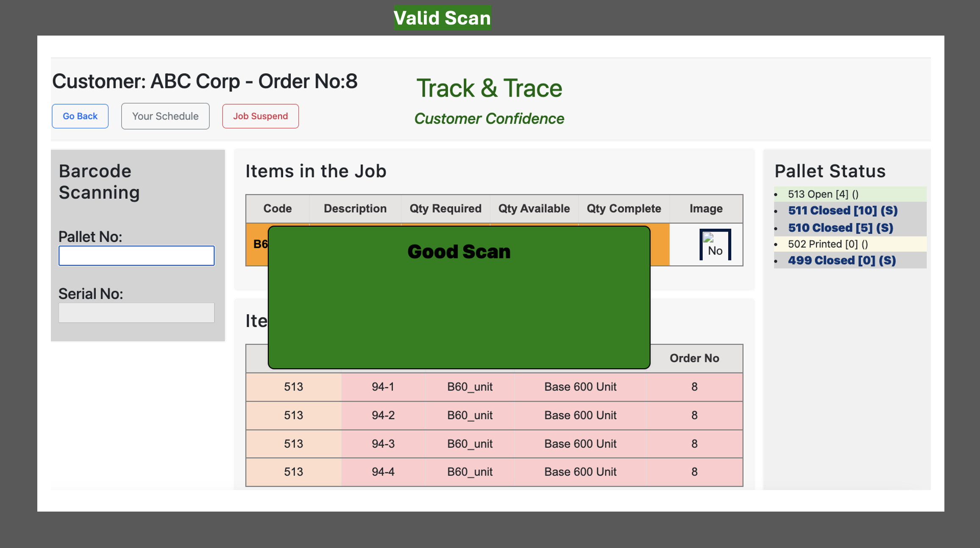Click the Valid Scan banner label
This screenshot has height=548, width=980.
pos(442,18)
